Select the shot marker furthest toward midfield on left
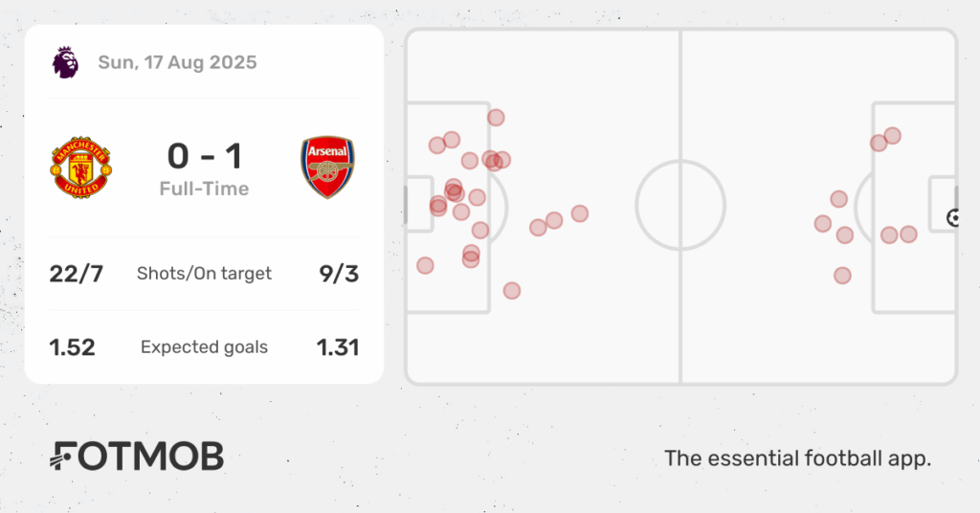The image size is (980, 513). [580, 213]
